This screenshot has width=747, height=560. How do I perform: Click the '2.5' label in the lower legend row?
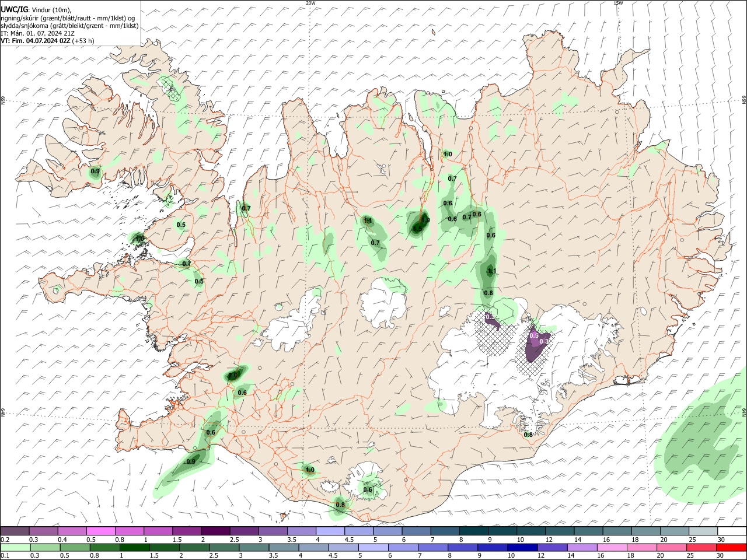214,555
